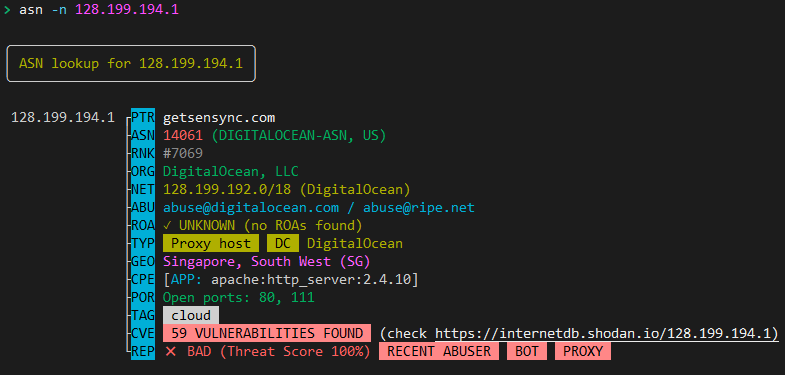Click the ABU row label
Image resolution: width=785 pixels, height=375 pixels.
click(x=143, y=207)
